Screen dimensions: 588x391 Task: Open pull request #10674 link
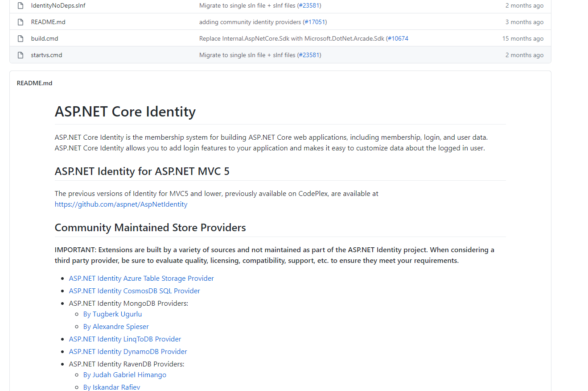pos(398,38)
